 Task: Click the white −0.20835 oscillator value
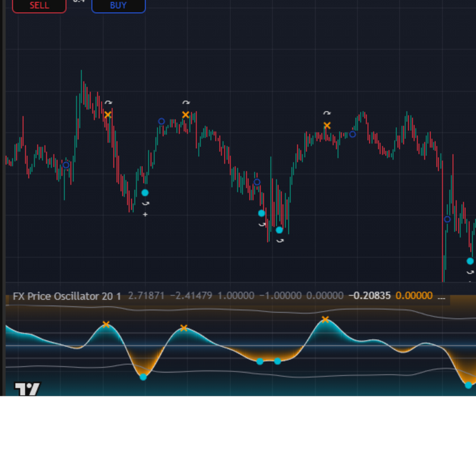[x=369, y=296]
